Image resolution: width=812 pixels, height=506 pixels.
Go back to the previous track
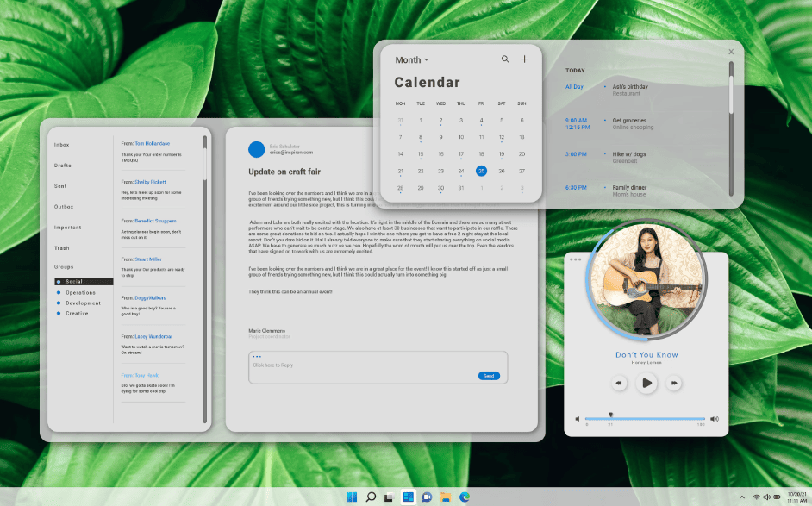click(x=619, y=383)
